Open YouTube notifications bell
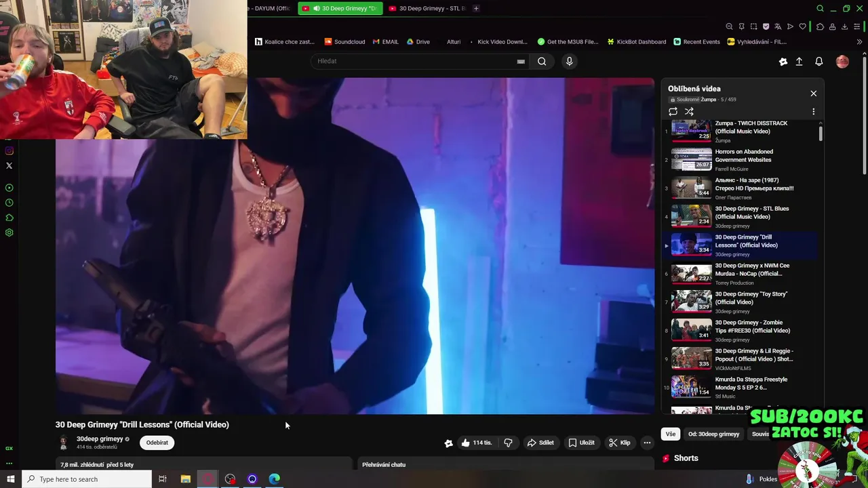868x488 pixels. [x=818, y=61]
